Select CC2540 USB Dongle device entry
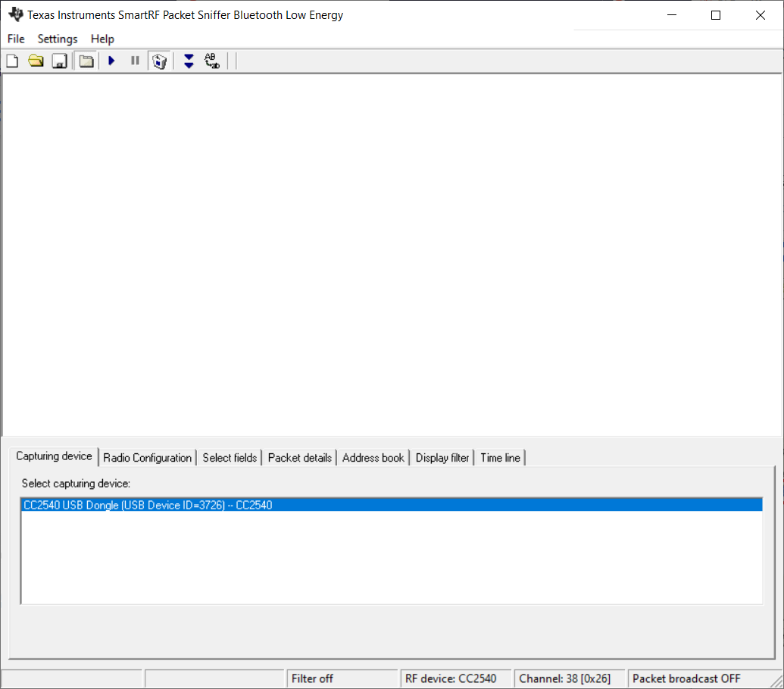Screen dimensions: 784x689 point(392,505)
